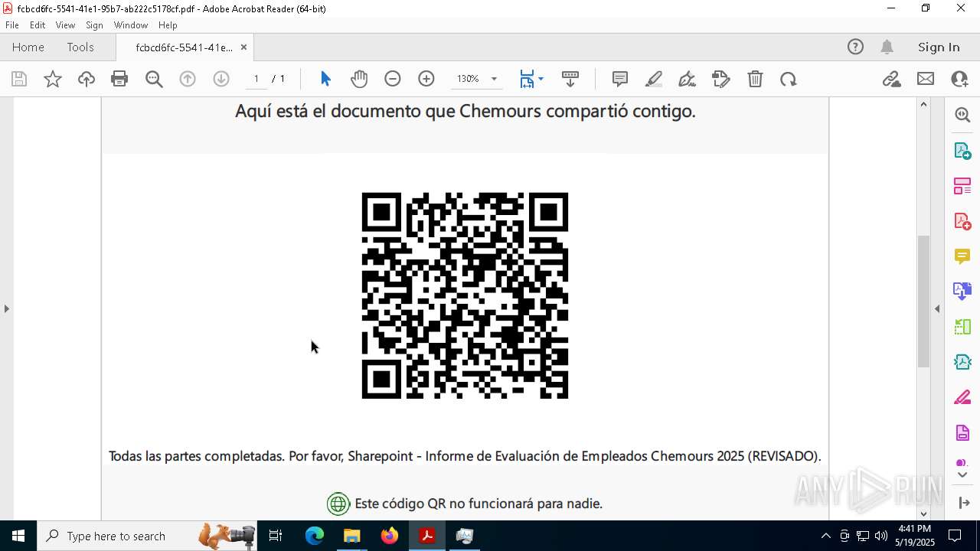Select the fcbcd6fc-5541-41e document tab

click(x=184, y=47)
